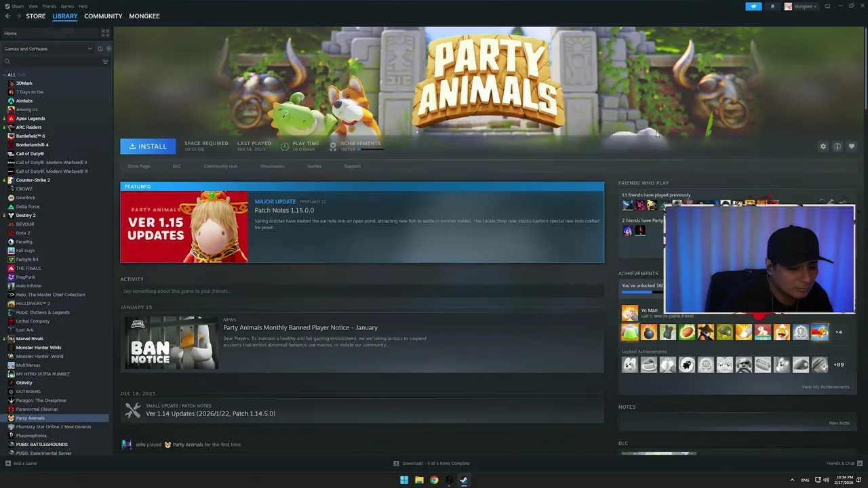Toggle the ready-to-play filter icon

pyautogui.click(x=108, y=49)
